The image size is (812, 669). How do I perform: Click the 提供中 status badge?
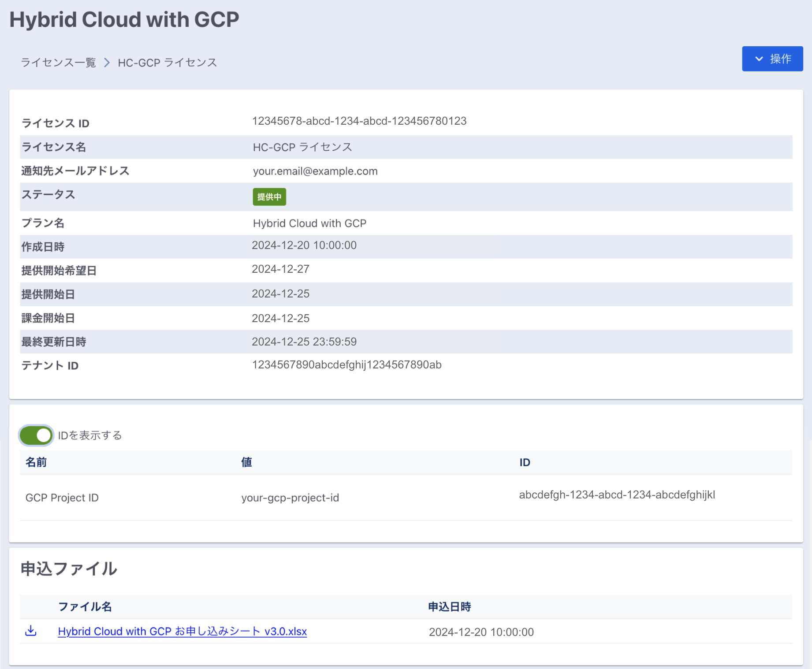click(x=269, y=197)
